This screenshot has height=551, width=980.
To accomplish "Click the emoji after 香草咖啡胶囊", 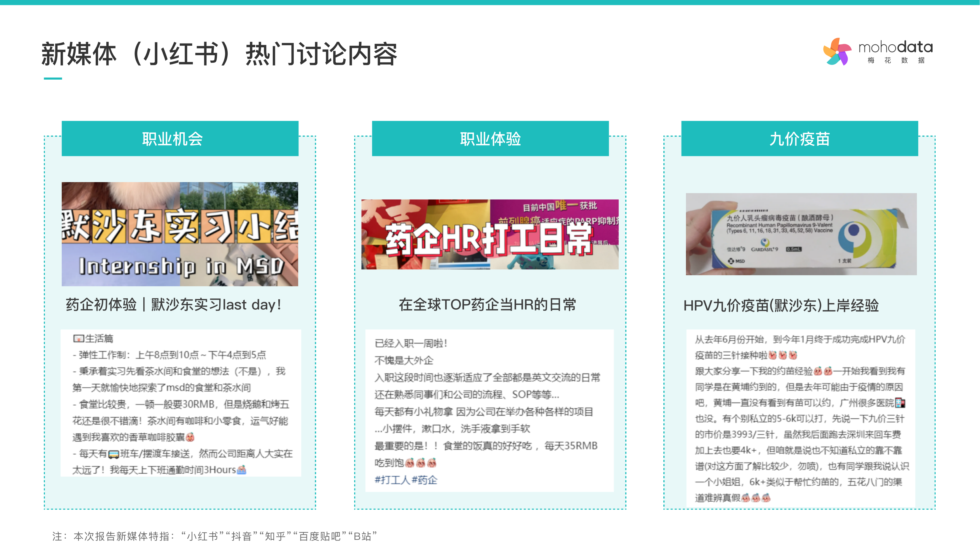I will point(190,437).
